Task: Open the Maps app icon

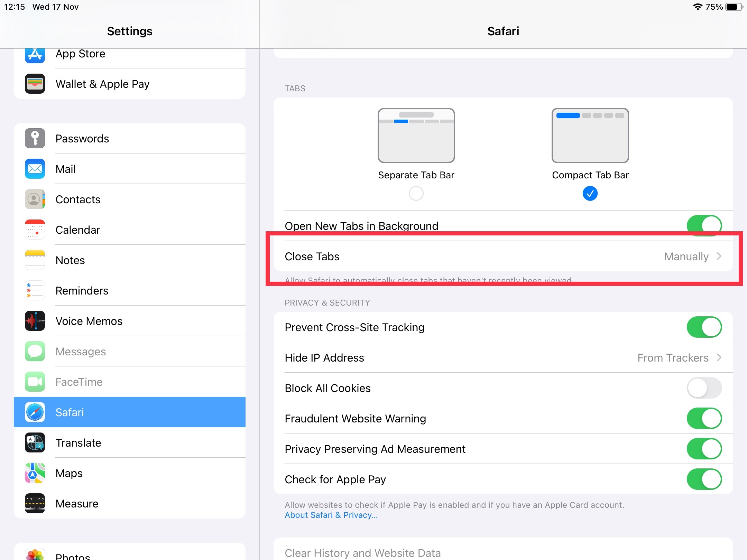Action: pyautogui.click(x=35, y=473)
